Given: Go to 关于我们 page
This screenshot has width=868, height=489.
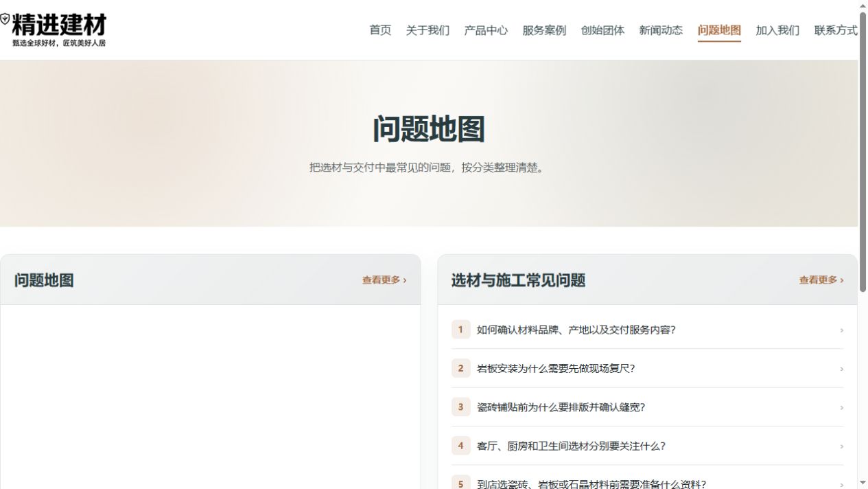Looking at the screenshot, I should click(427, 30).
